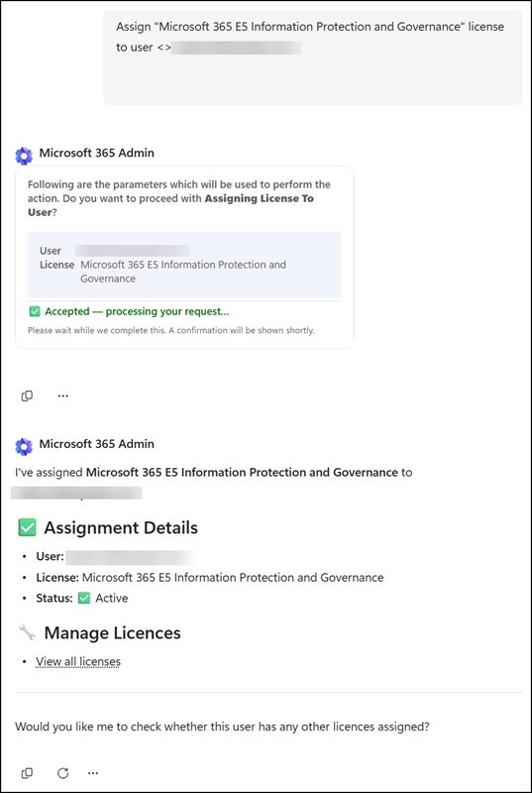Open the View all licenses link

coord(78,661)
